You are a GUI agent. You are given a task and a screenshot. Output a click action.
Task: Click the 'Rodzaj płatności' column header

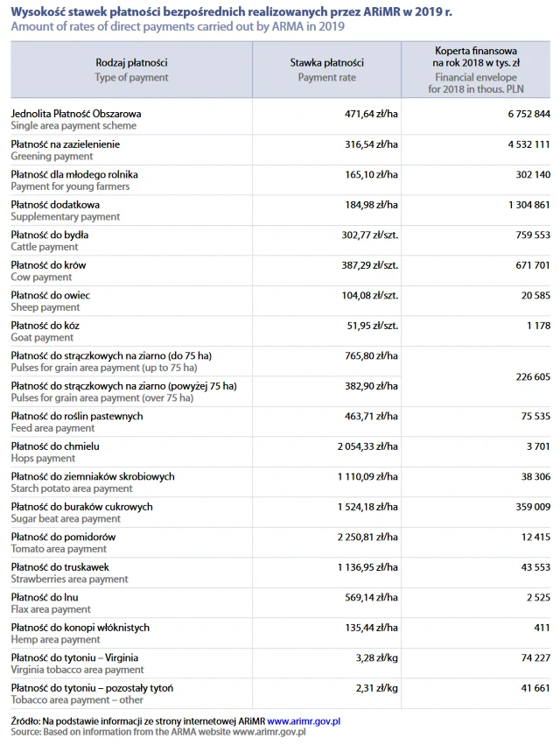[x=131, y=63]
